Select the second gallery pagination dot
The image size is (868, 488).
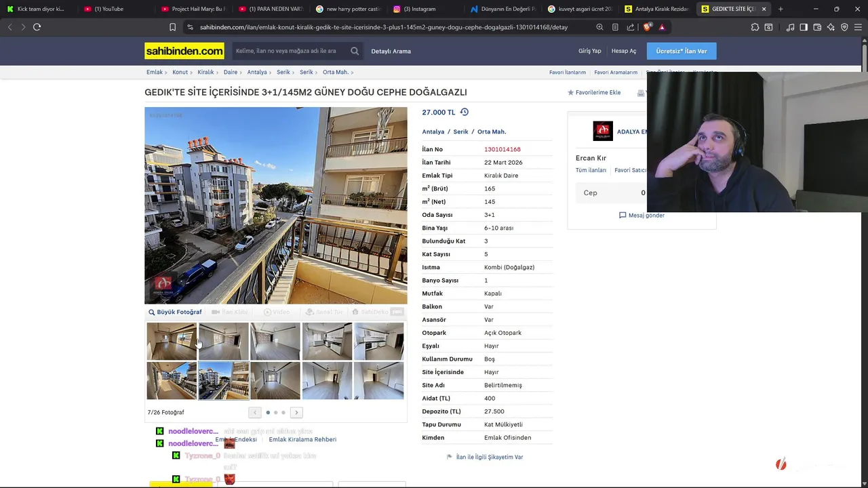pyautogui.click(x=275, y=412)
